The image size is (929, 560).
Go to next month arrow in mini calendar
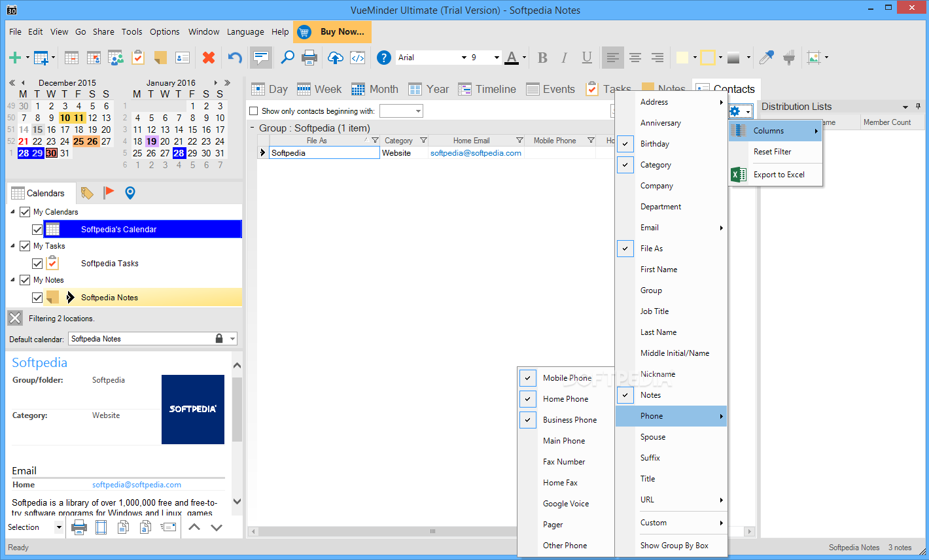[215, 83]
